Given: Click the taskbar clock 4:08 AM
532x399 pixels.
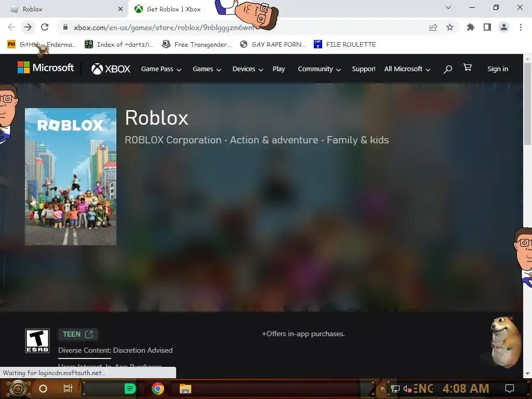Looking at the screenshot, I should point(465,388).
